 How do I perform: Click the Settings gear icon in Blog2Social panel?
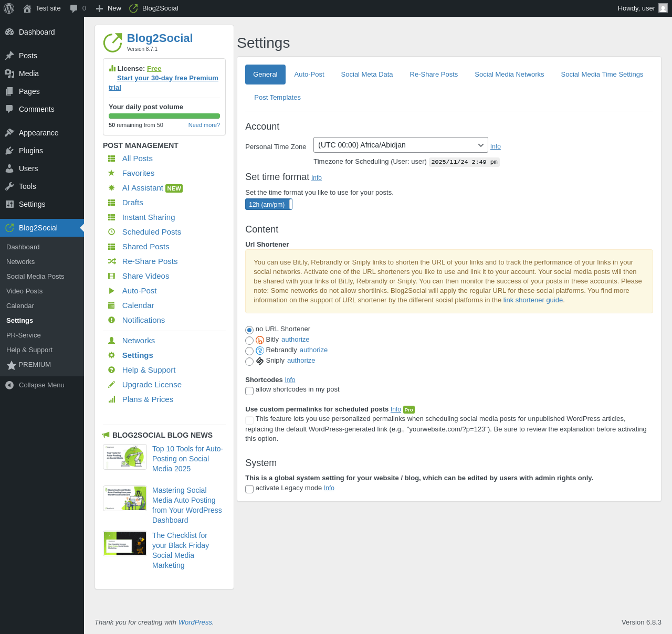pyautogui.click(x=111, y=355)
